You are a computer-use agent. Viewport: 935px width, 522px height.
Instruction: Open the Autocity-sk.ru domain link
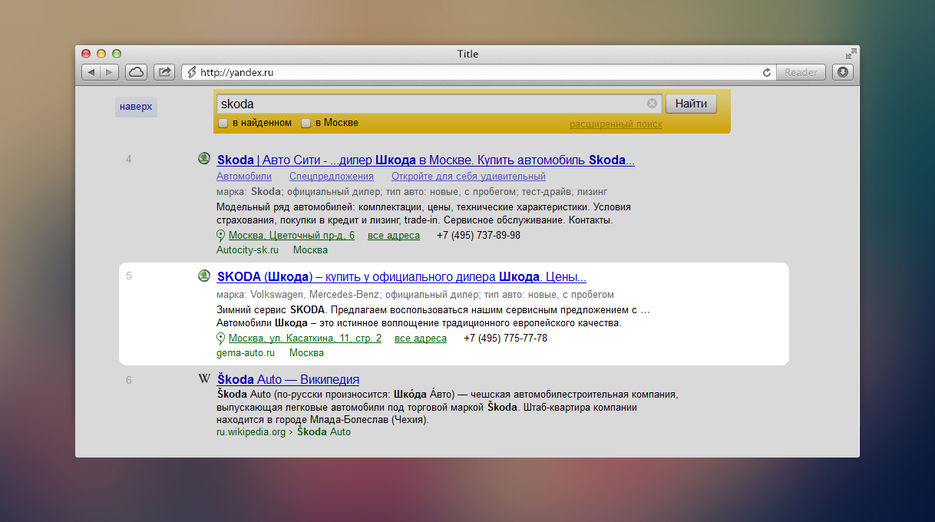[247, 250]
